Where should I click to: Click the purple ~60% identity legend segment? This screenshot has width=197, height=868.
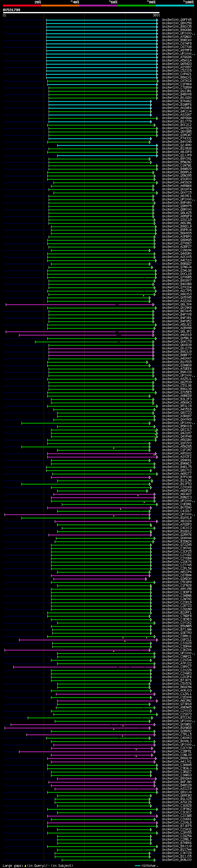98,6
